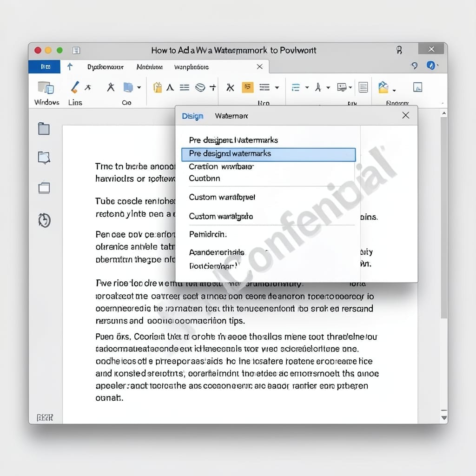The width and height of the screenshot is (476, 476).
Task: Click the yellow clipboard paste icon
Action: pyautogui.click(x=157, y=87)
